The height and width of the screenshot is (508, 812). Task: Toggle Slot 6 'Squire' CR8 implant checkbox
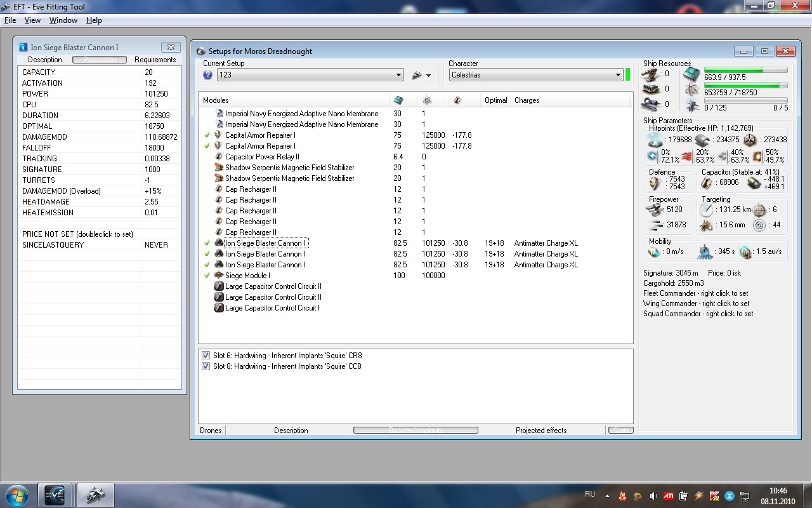(x=206, y=356)
